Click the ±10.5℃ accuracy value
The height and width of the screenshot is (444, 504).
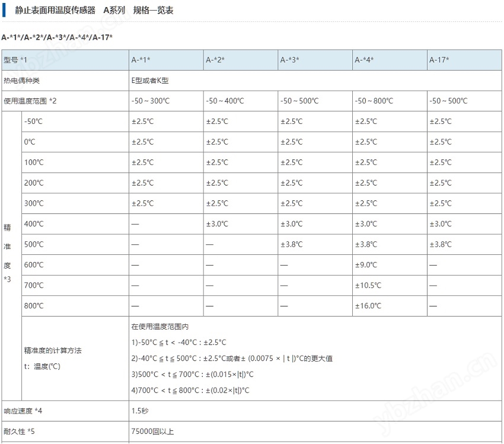point(368,285)
